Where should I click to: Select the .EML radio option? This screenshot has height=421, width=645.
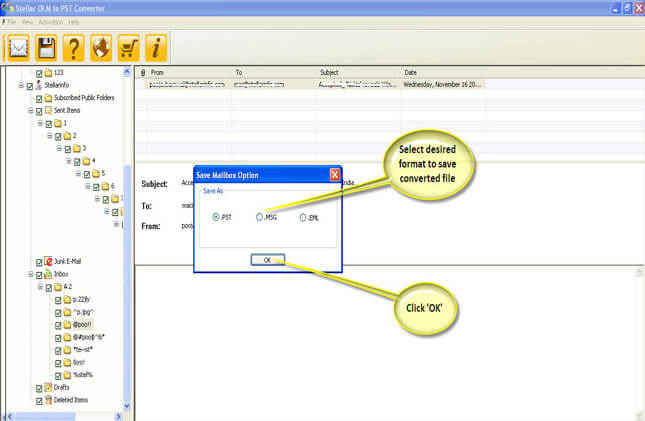(x=303, y=217)
